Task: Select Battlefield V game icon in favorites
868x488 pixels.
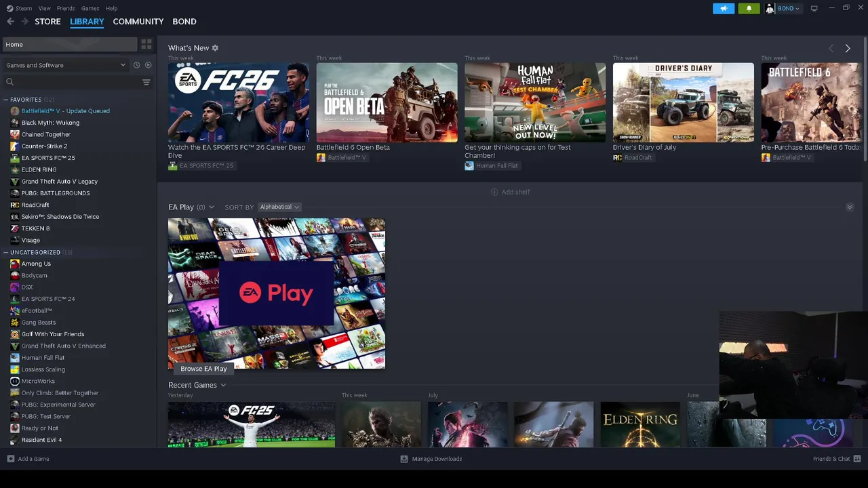Action: click(x=15, y=111)
